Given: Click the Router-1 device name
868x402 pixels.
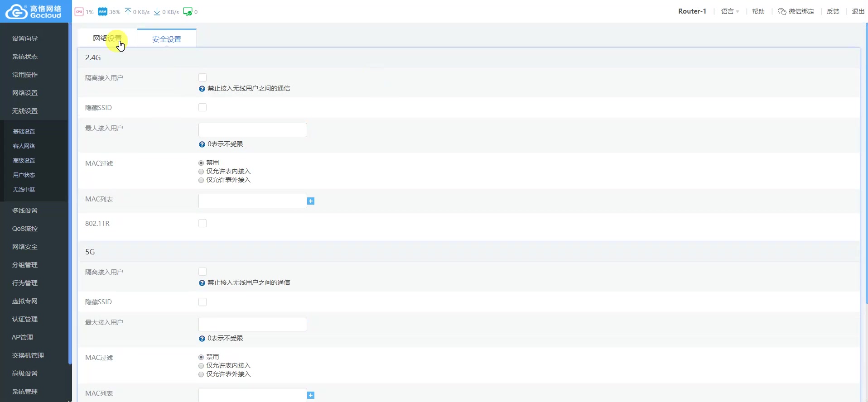Looking at the screenshot, I should (x=692, y=11).
